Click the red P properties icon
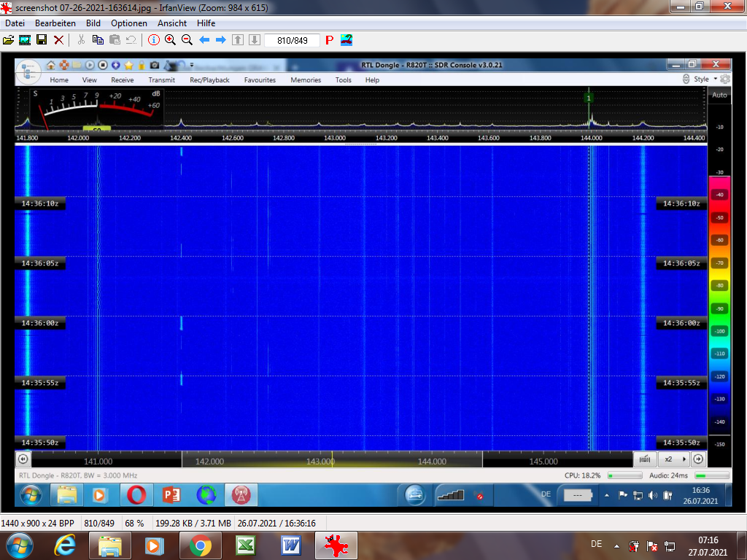This screenshot has width=747, height=560. [329, 41]
